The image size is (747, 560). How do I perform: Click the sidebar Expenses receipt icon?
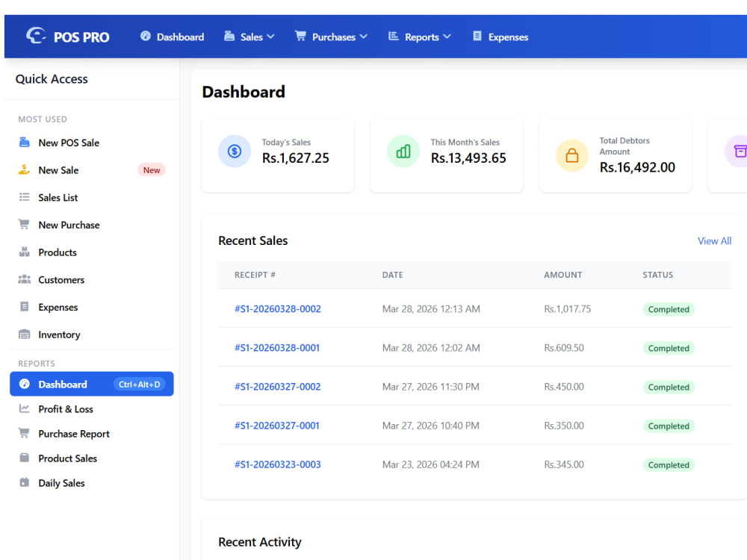coord(25,307)
